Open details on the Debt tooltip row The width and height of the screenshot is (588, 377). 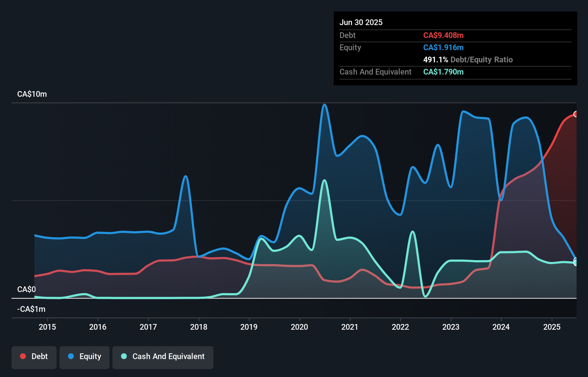point(347,35)
